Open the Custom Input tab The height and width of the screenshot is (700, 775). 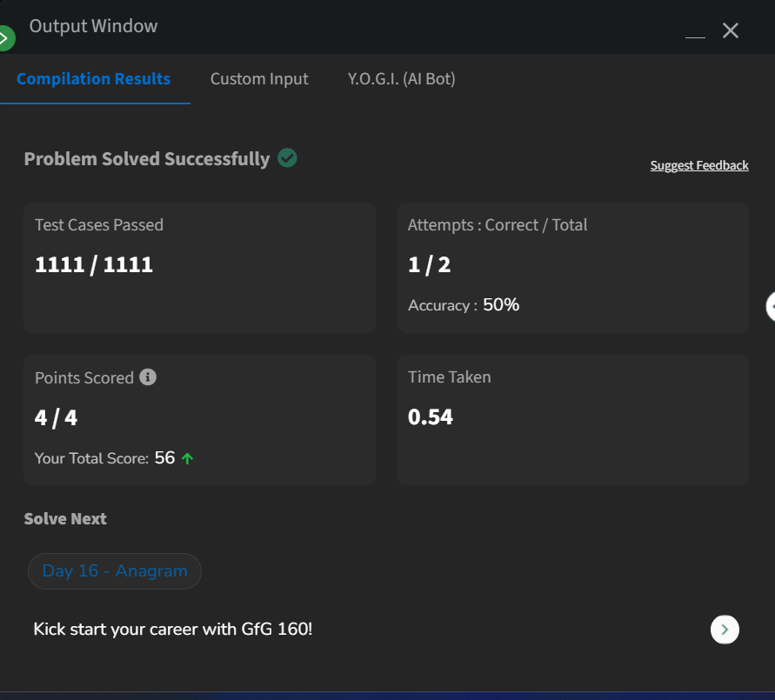click(x=259, y=79)
